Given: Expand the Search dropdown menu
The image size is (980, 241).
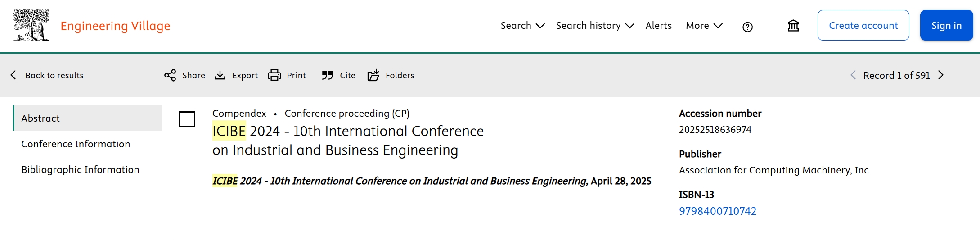Looking at the screenshot, I should pyautogui.click(x=523, y=26).
